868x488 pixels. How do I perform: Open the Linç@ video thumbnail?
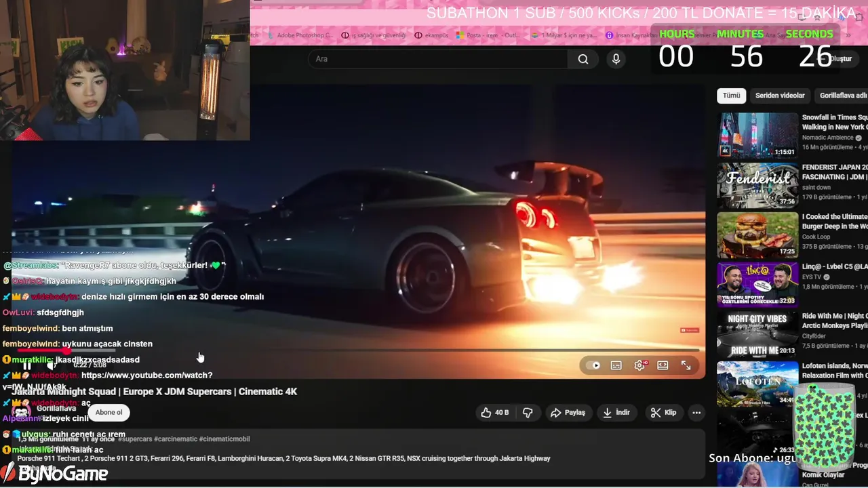757,284
